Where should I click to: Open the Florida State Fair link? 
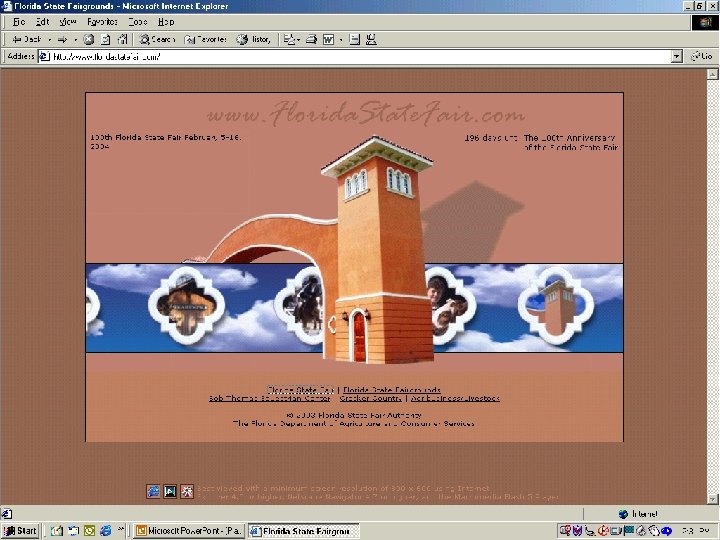[300, 390]
